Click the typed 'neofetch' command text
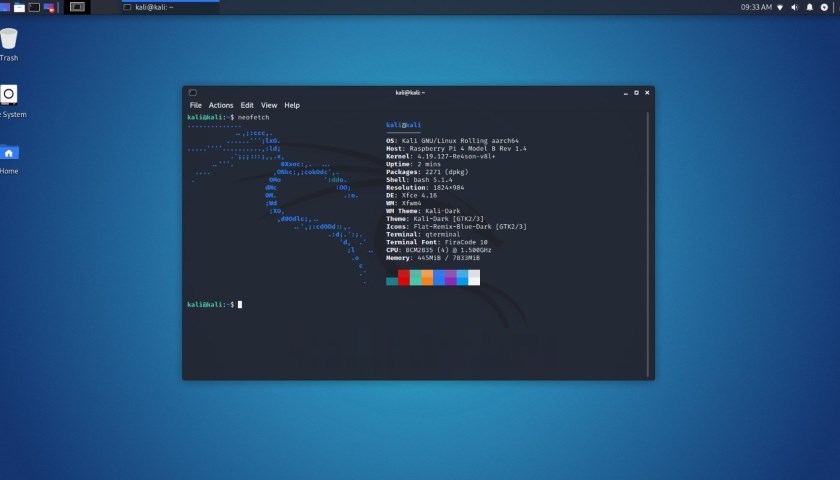Screen dimensions: 840x480 pos(253,117)
